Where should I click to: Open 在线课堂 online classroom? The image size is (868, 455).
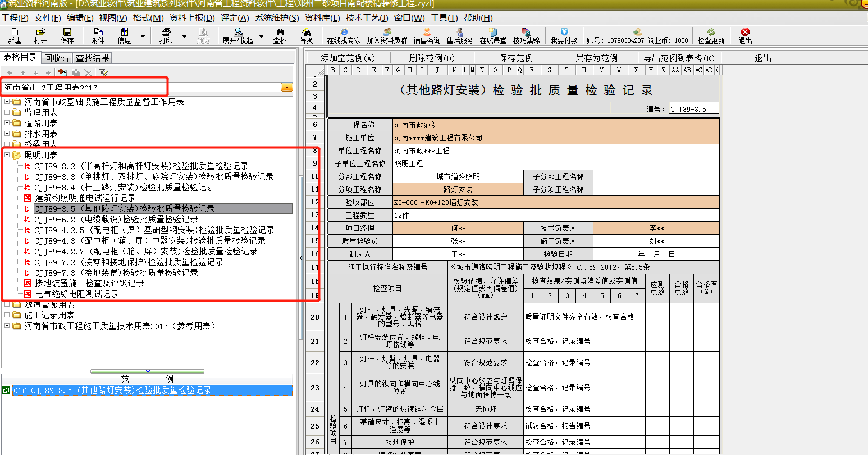(493, 36)
